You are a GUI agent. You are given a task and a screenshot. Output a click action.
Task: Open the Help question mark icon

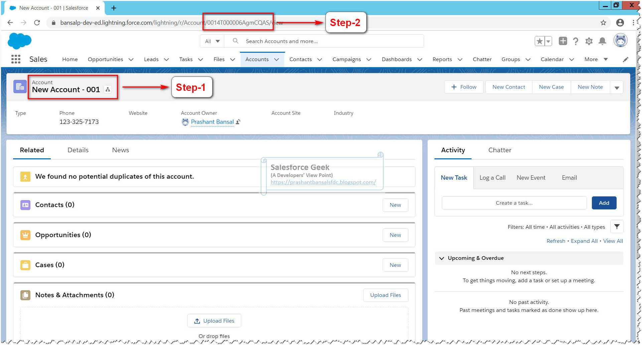(575, 41)
